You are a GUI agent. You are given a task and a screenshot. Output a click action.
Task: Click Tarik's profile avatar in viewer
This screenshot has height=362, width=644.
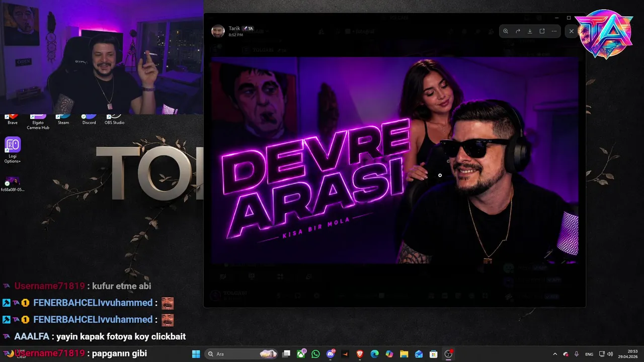pyautogui.click(x=218, y=31)
